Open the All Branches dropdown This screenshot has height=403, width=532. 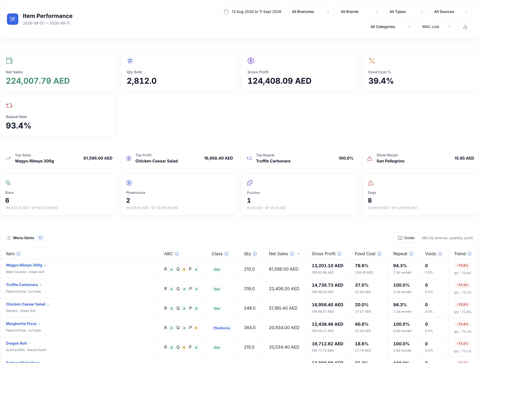[311, 12]
